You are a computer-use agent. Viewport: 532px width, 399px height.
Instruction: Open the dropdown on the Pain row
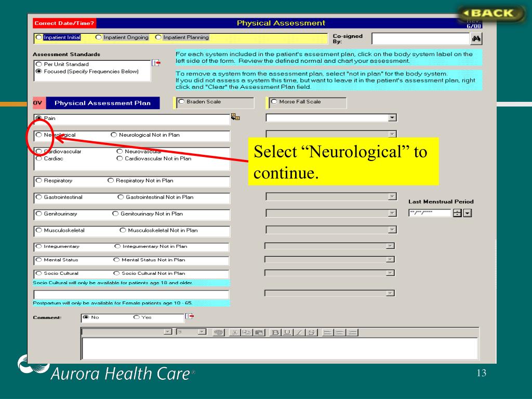click(x=392, y=118)
